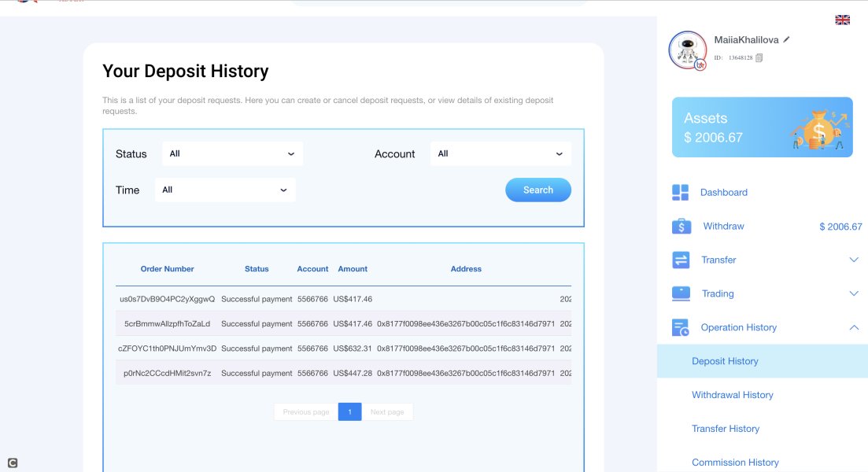868x472 pixels.
Task: Click the small C icon at the bottom-left corner
Action: 12,463
